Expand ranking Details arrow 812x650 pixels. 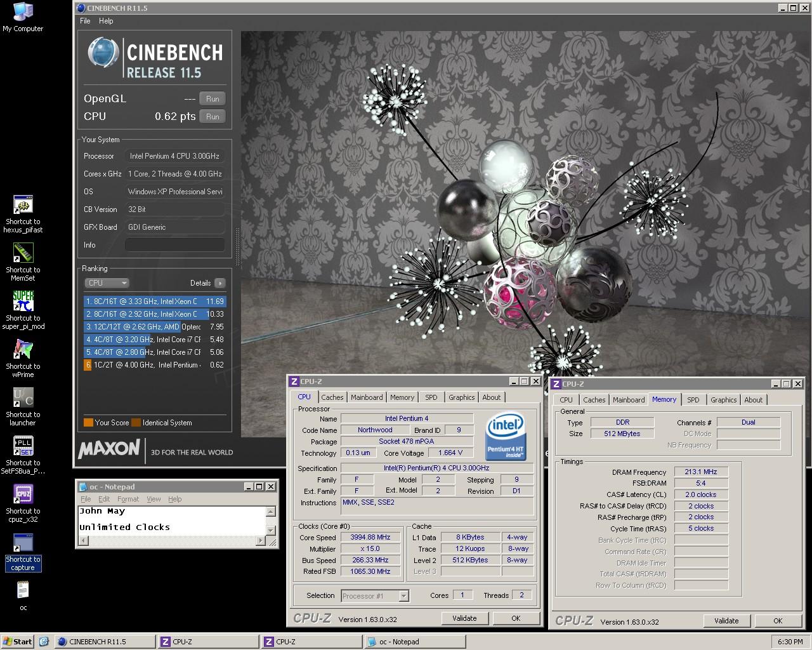coord(219,283)
